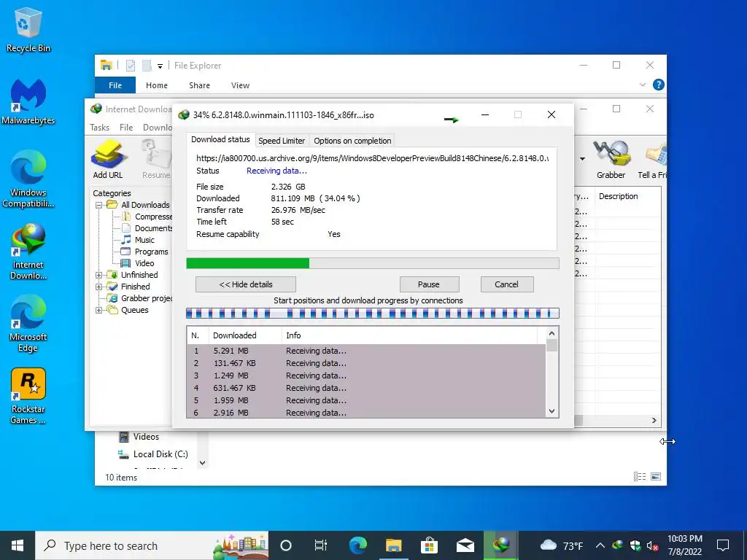Open Mail app from the taskbar
This screenshot has height=560, width=747.
pos(465,545)
